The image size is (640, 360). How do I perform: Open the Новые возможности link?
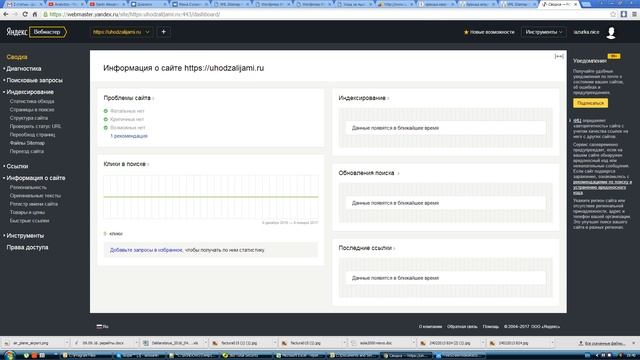(492, 32)
